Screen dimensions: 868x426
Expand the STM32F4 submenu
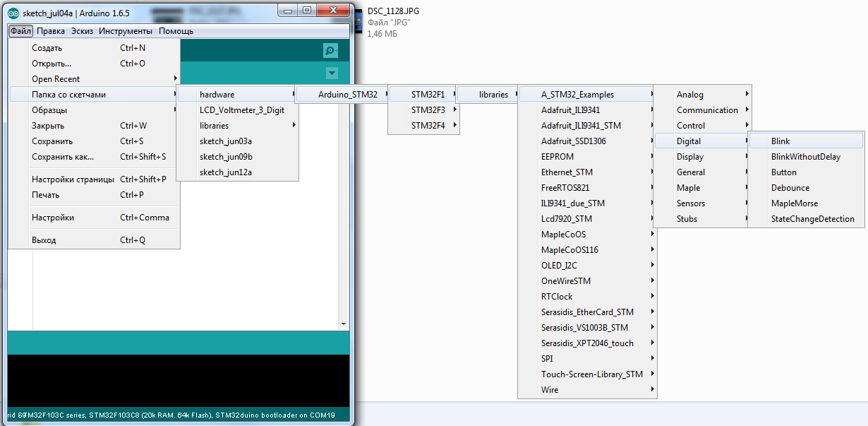pos(424,126)
